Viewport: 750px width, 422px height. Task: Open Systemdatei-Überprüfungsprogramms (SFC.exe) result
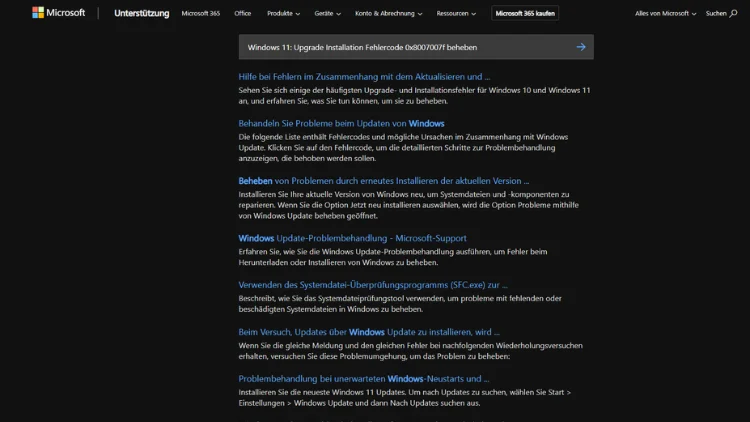tap(373, 285)
